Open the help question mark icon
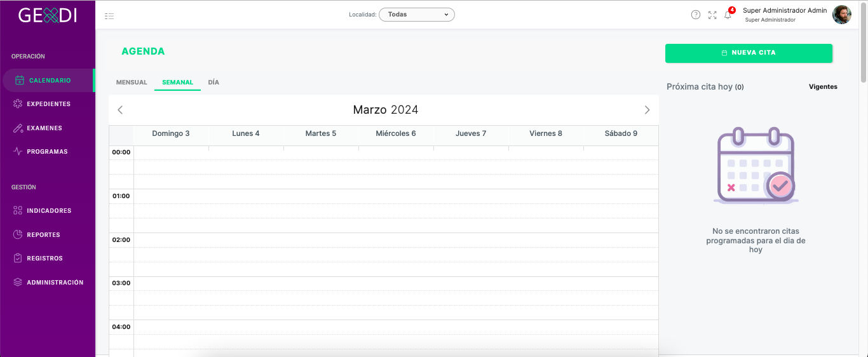The image size is (868, 357). [696, 15]
